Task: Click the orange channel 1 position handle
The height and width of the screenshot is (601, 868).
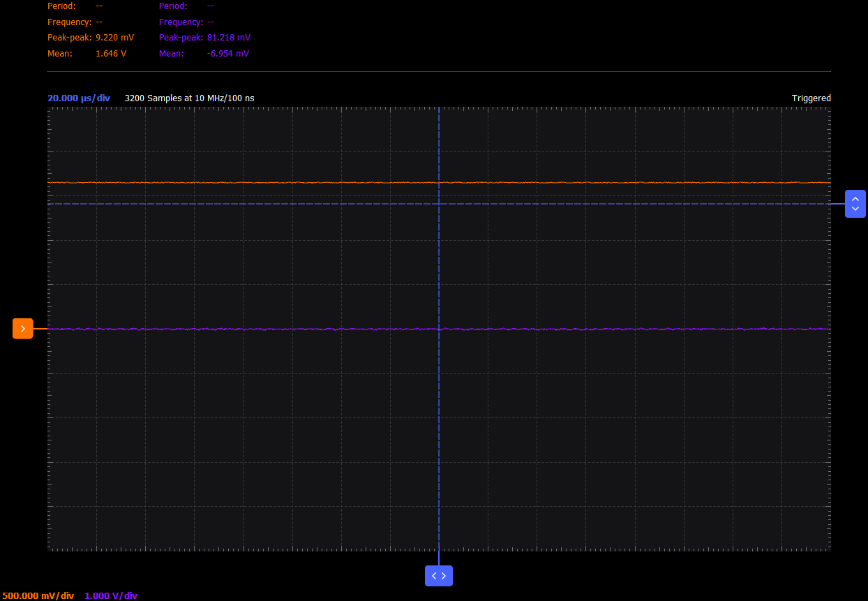Action: [x=23, y=328]
